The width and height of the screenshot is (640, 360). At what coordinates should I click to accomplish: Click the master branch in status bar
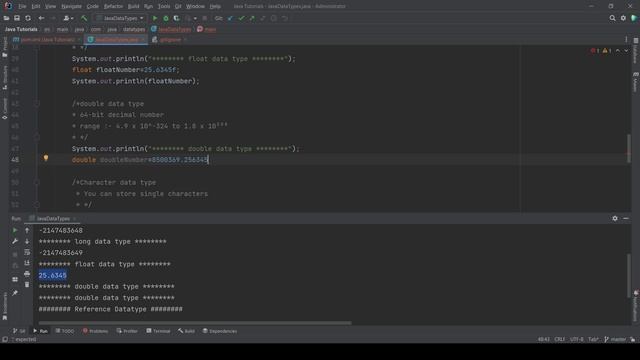click(615, 339)
